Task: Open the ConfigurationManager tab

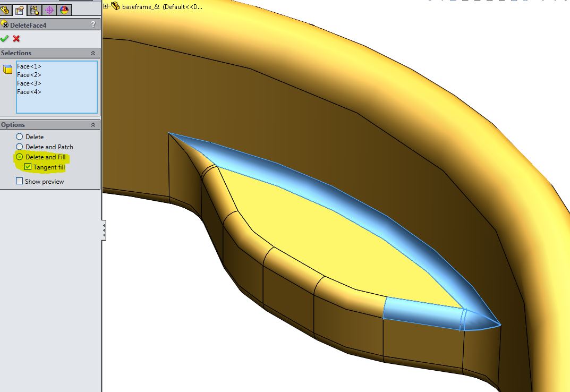Action: 35,10
